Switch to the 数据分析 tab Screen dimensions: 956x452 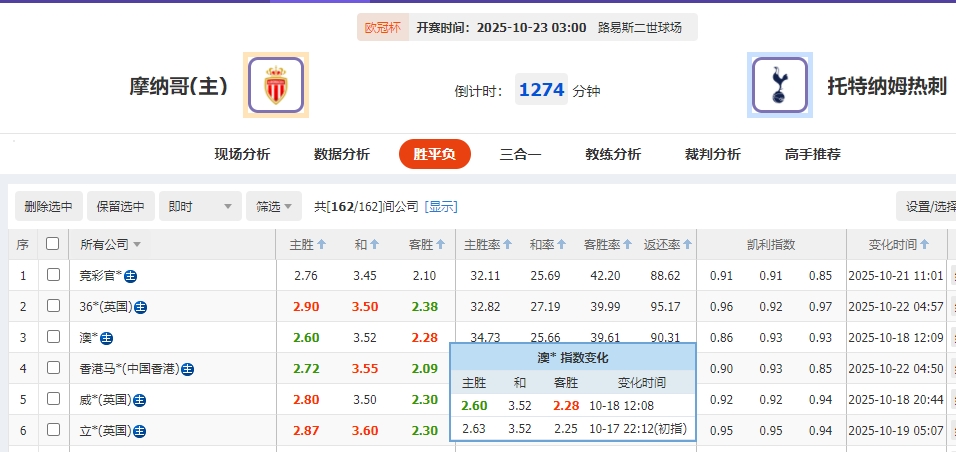(341, 154)
